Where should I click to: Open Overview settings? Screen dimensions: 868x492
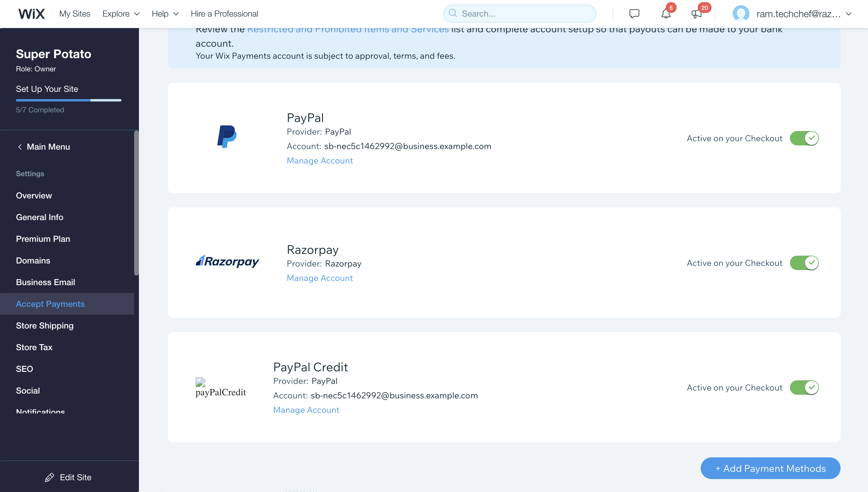coord(34,196)
